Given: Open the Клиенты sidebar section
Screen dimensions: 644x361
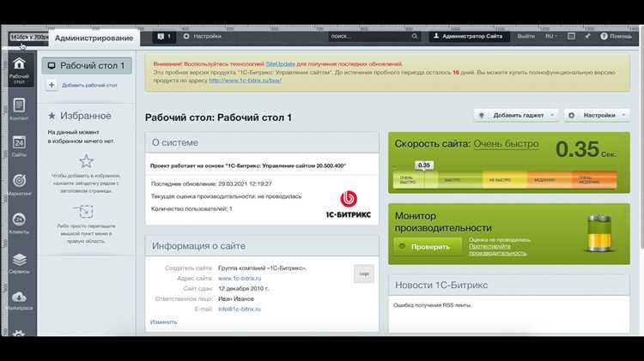Looking at the screenshot, I should click(19, 223).
